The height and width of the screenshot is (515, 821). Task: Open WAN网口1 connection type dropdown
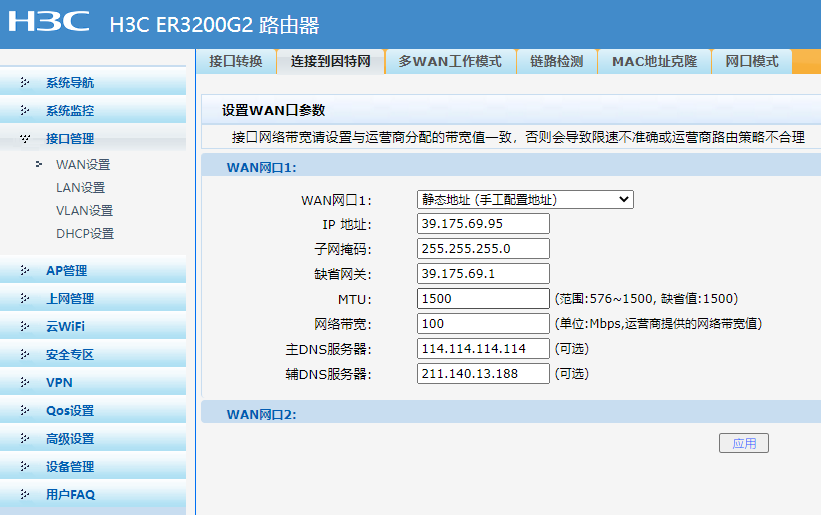pyautogui.click(x=525, y=199)
